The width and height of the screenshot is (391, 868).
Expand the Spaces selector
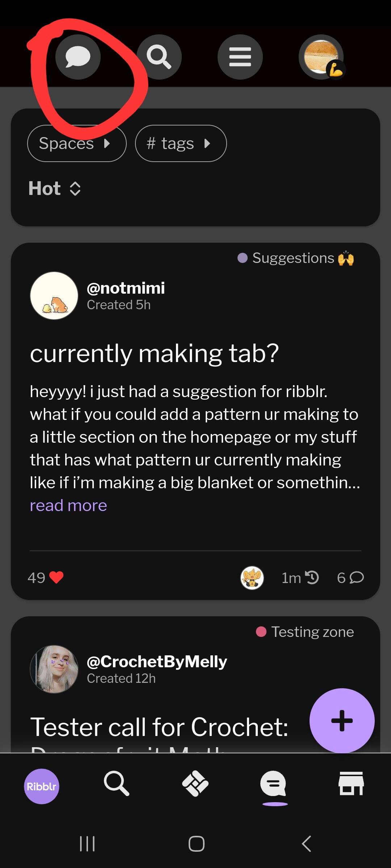pyautogui.click(x=77, y=144)
